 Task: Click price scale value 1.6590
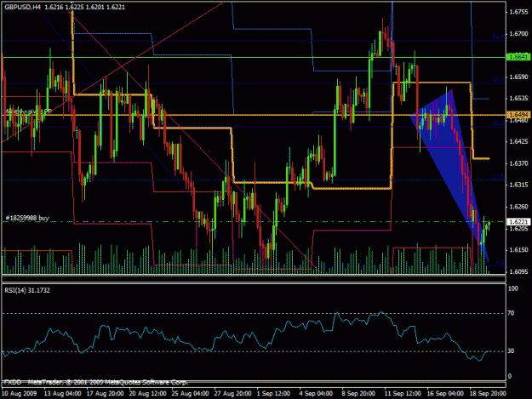point(518,77)
